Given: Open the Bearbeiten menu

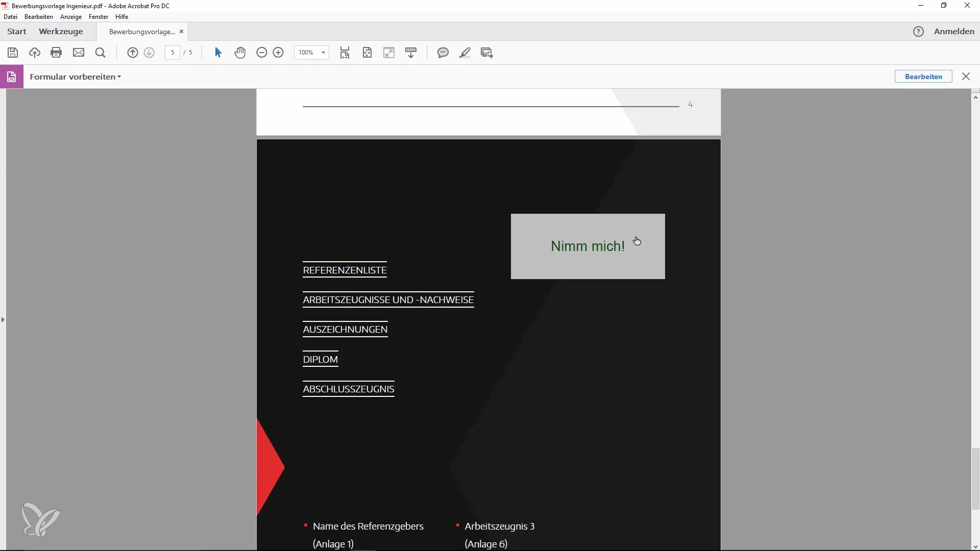Looking at the screenshot, I should 39,17.
